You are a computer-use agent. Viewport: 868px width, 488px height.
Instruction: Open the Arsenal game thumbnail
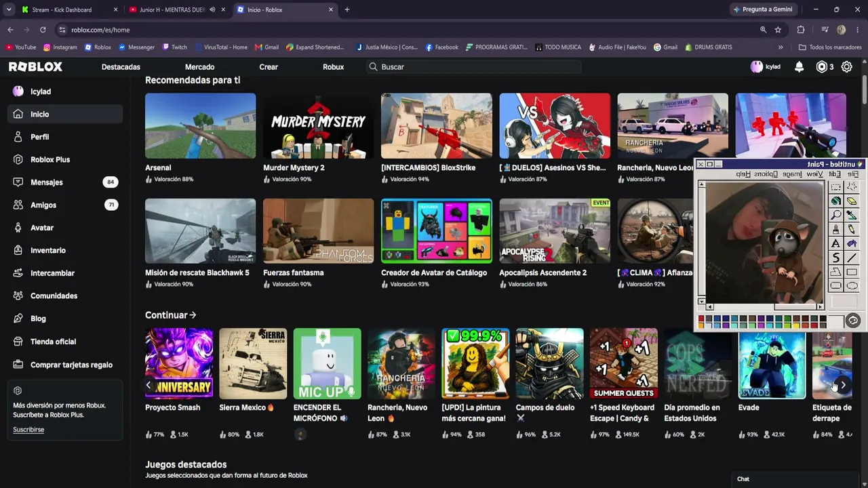click(x=200, y=126)
